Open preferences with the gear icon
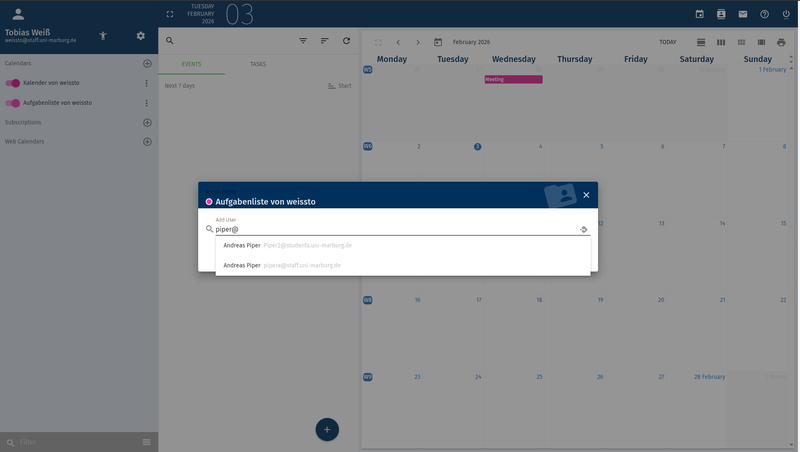 [141, 36]
